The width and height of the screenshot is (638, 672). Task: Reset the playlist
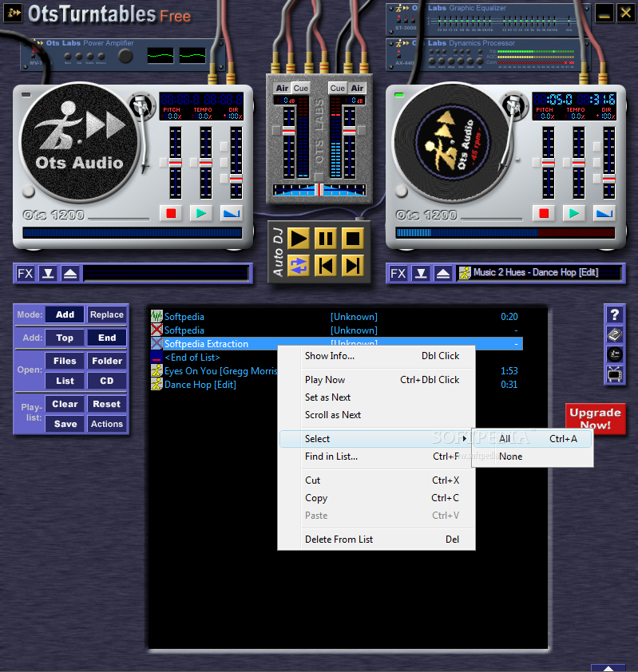point(107,404)
